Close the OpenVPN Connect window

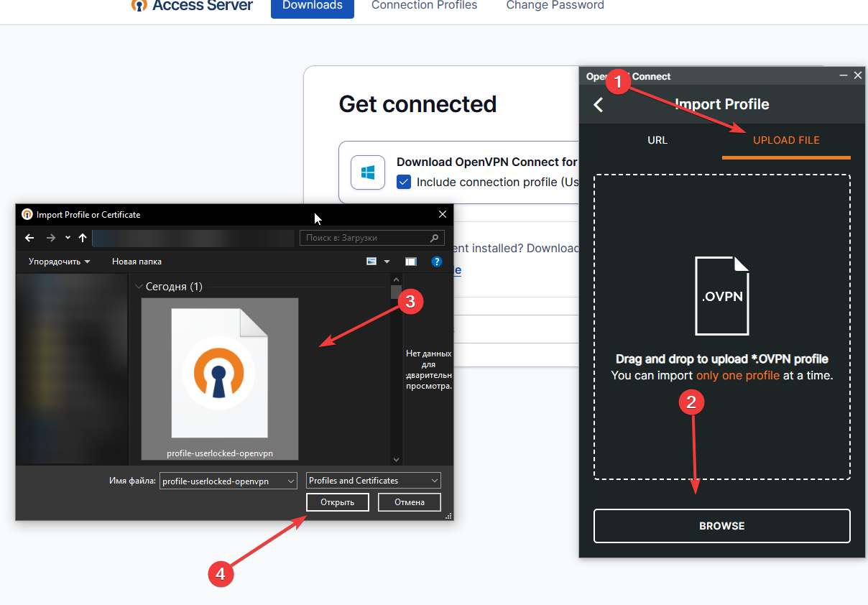[x=858, y=75]
